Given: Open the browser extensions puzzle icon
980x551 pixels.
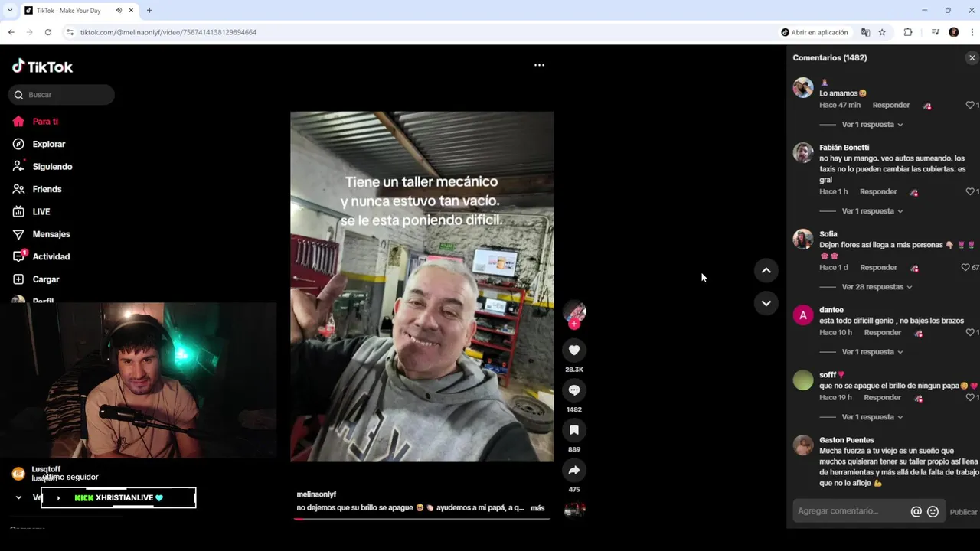Looking at the screenshot, I should 908,32.
